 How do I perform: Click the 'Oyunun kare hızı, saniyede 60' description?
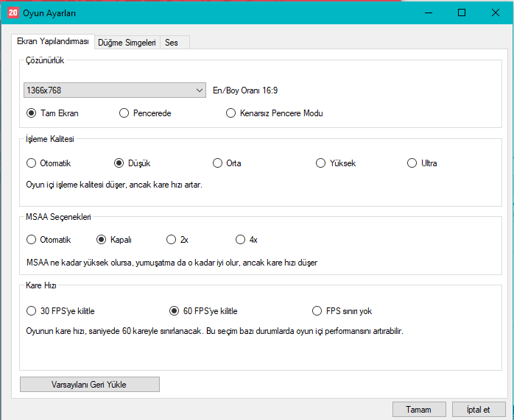pos(215,331)
